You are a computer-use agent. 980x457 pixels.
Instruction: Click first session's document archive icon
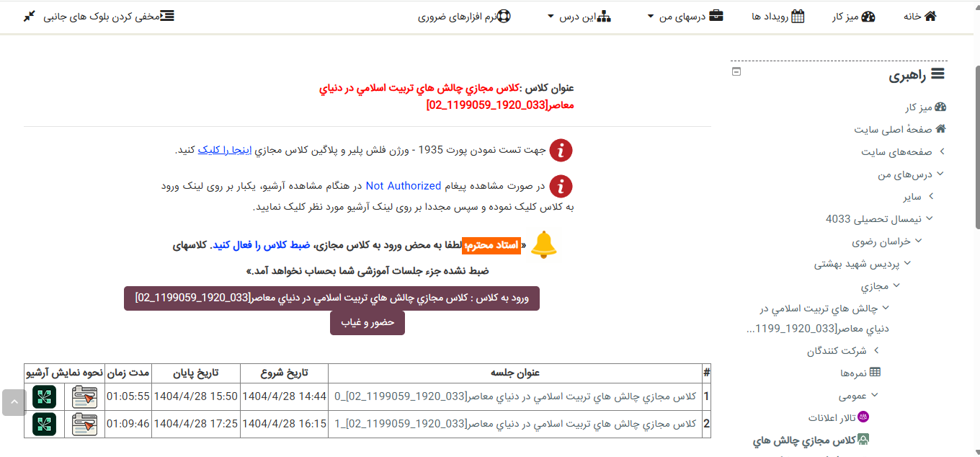point(85,396)
